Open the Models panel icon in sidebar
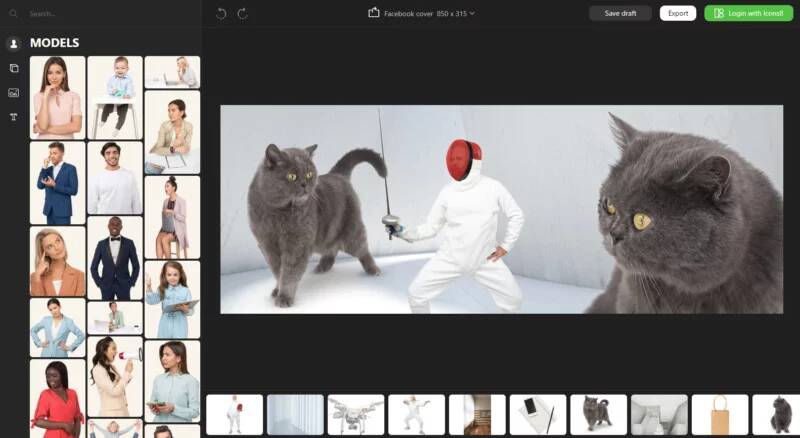Viewport: 800px width, 438px height. 14,44
